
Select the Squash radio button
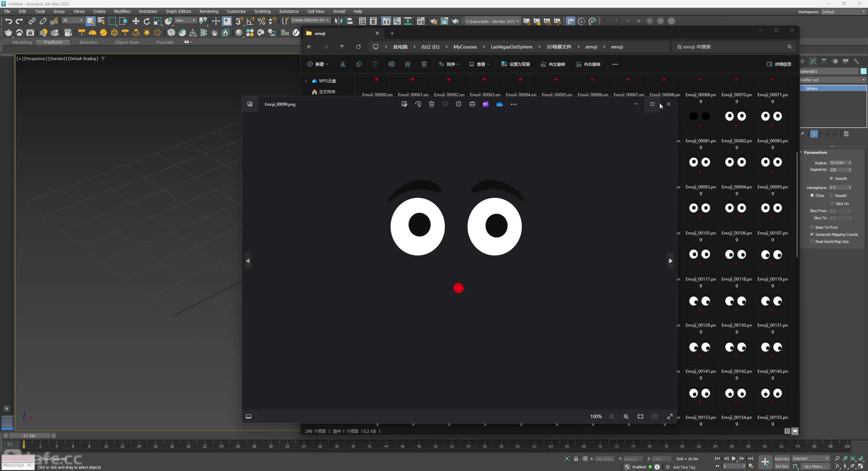(831, 196)
